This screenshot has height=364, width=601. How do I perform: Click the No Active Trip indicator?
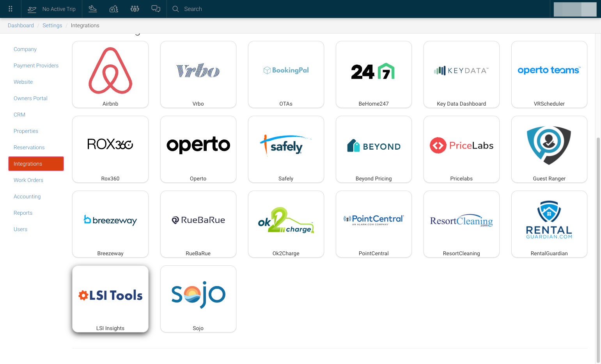51,9
